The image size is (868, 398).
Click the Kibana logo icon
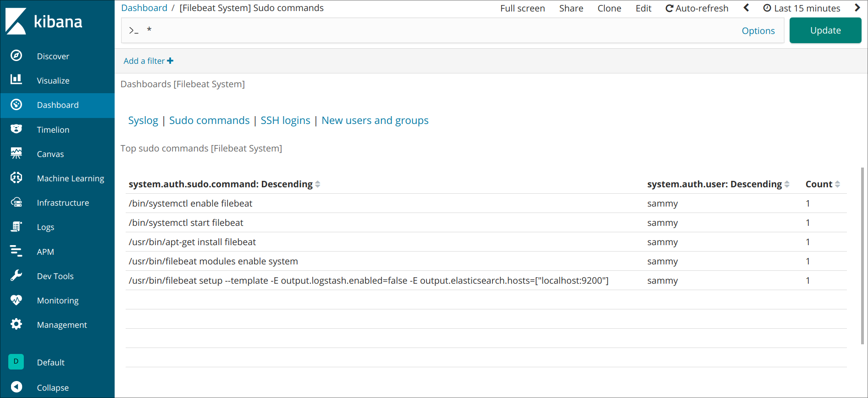tap(16, 21)
